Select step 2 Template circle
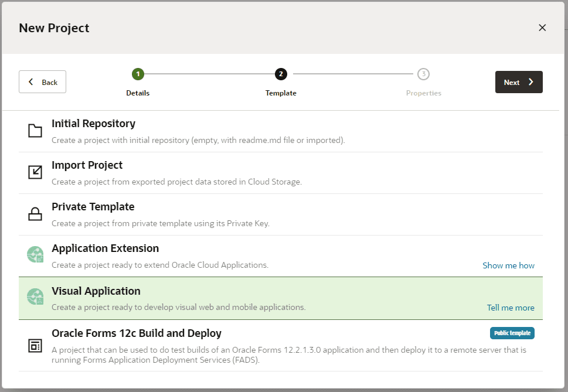This screenshot has width=568, height=392. coord(281,74)
